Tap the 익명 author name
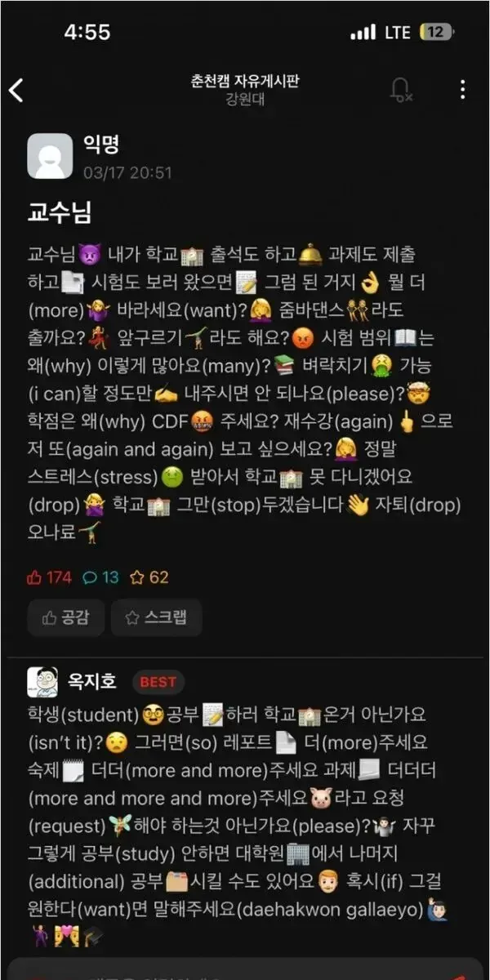The width and height of the screenshot is (490, 980). click(101, 145)
